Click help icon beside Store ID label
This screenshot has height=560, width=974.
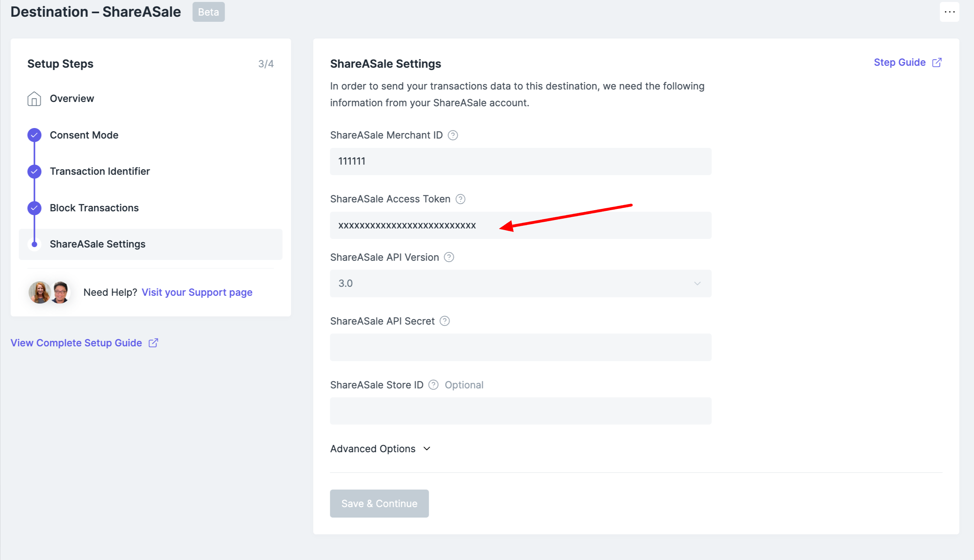click(433, 385)
